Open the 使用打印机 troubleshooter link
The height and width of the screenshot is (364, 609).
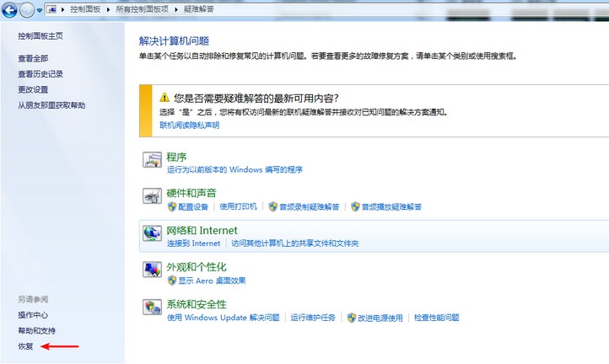tap(238, 206)
